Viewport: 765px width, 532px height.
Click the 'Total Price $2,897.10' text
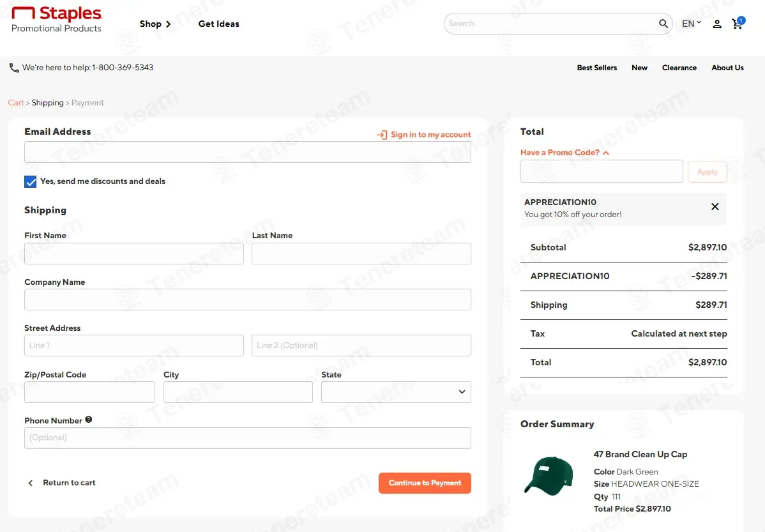click(632, 508)
